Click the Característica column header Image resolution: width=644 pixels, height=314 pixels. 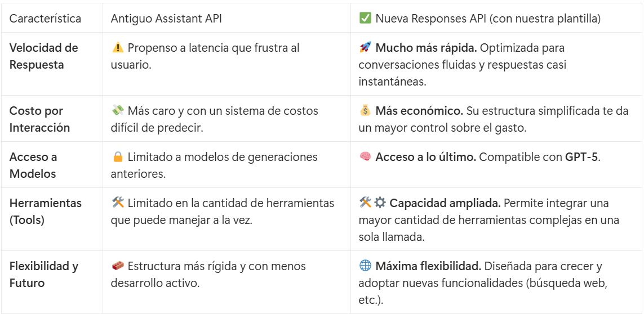point(45,19)
